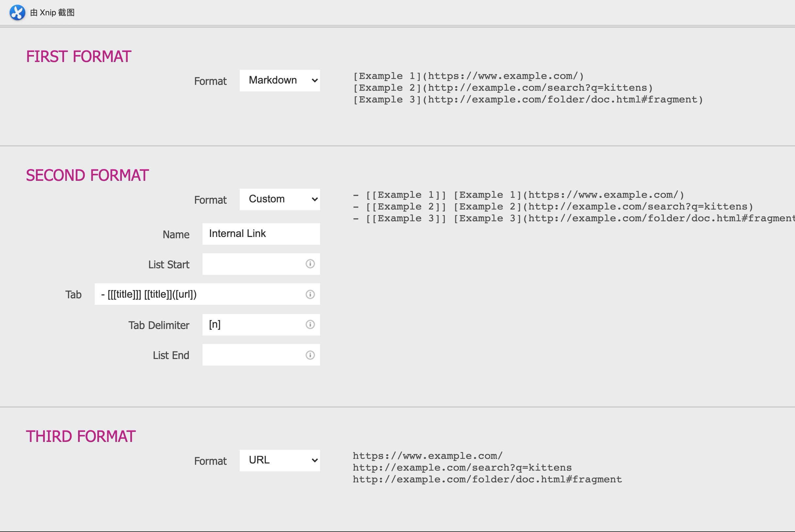The width and height of the screenshot is (795, 532).
Task: Click the Xnip app icon
Action: [x=17, y=12]
